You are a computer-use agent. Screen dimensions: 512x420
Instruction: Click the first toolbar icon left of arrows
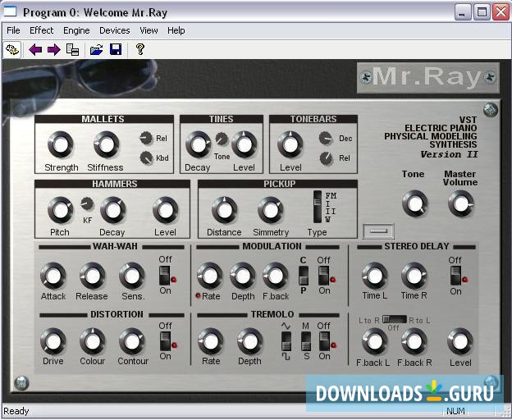click(x=12, y=50)
